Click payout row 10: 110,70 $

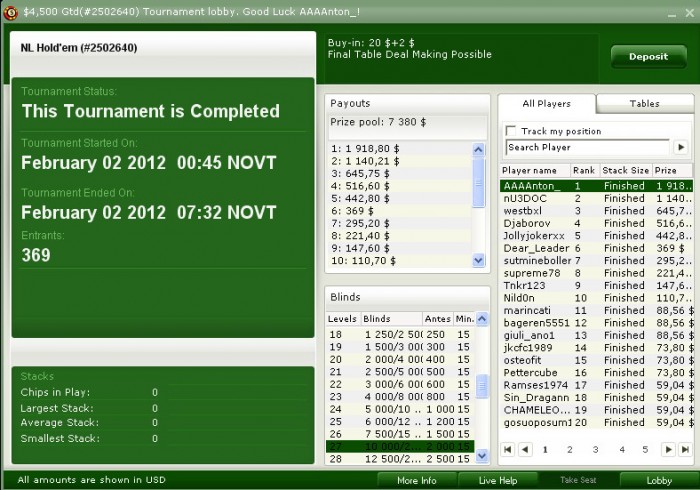point(400,261)
